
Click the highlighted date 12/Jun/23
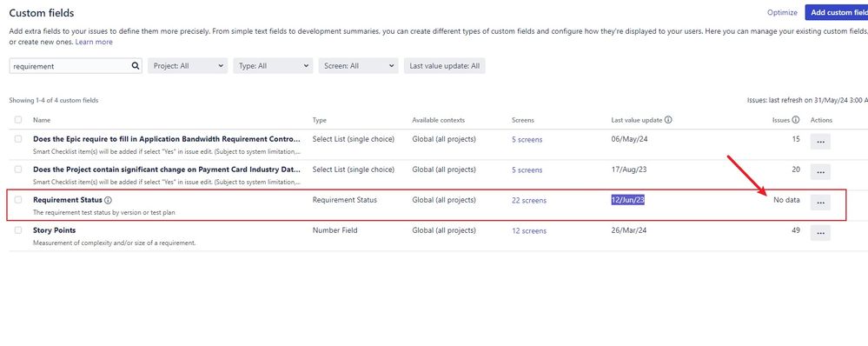click(x=627, y=200)
